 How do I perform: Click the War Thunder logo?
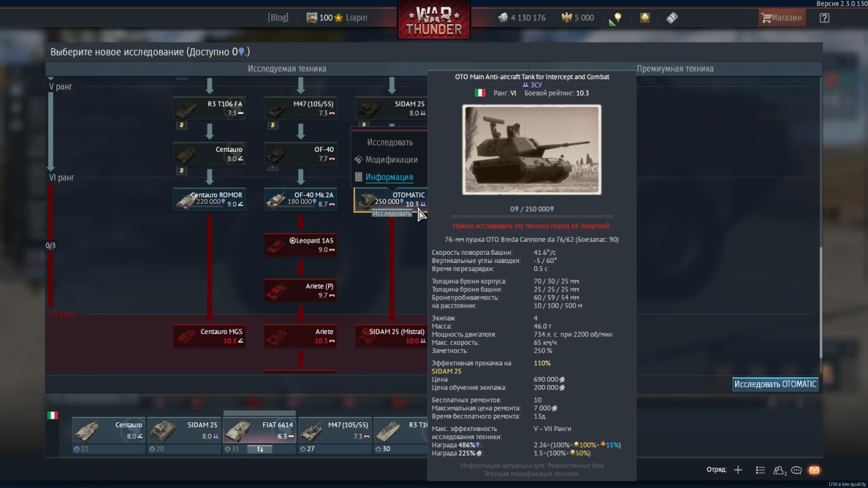tap(434, 20)
